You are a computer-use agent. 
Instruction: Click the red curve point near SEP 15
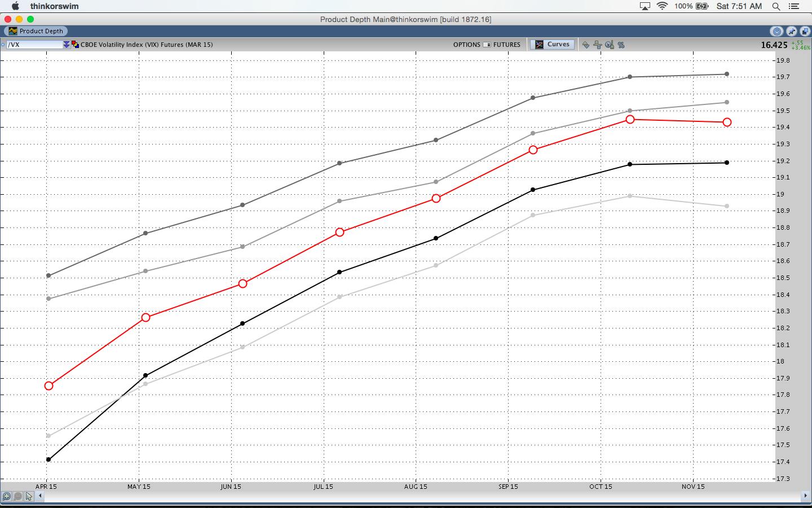(533, 150)
